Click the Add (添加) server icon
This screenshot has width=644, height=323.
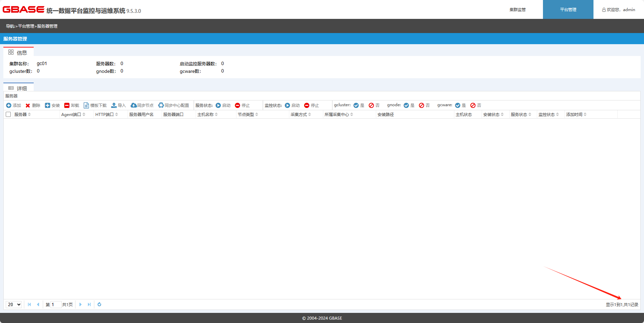[9, 106]
